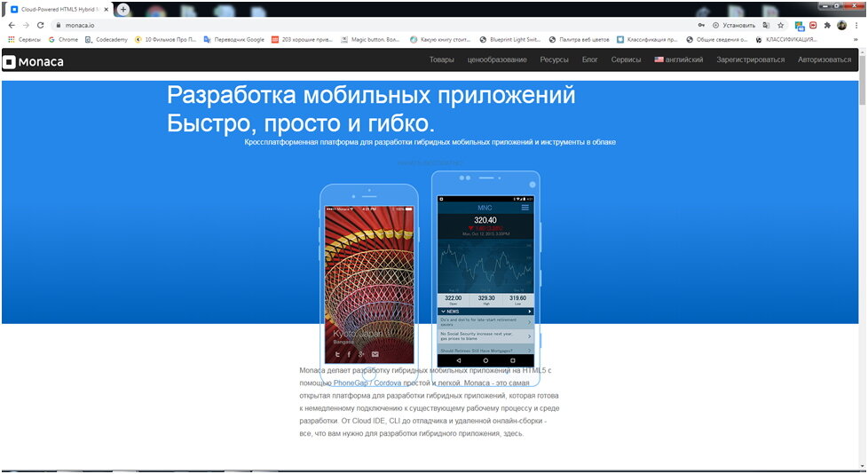View site info via the padlock icon
Image resolution: width=868 pixels, height=474 pixels.
(58, 25)
